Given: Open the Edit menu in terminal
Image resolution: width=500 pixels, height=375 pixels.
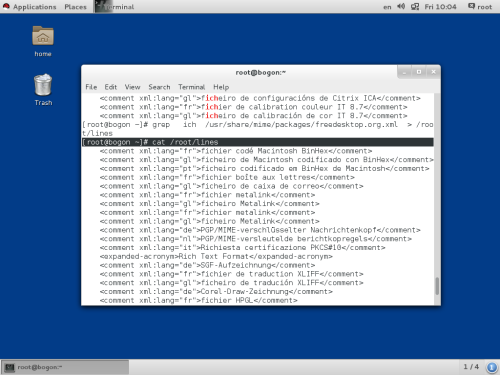Looking at the screenshot, I should 111,87.
